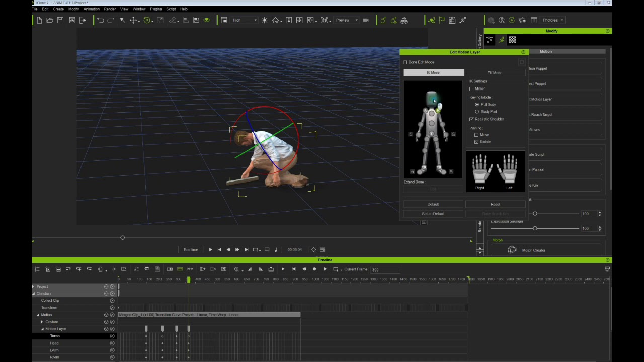Toggle the green eye visibility icon

pyautogui.click(x=206, y=20)
